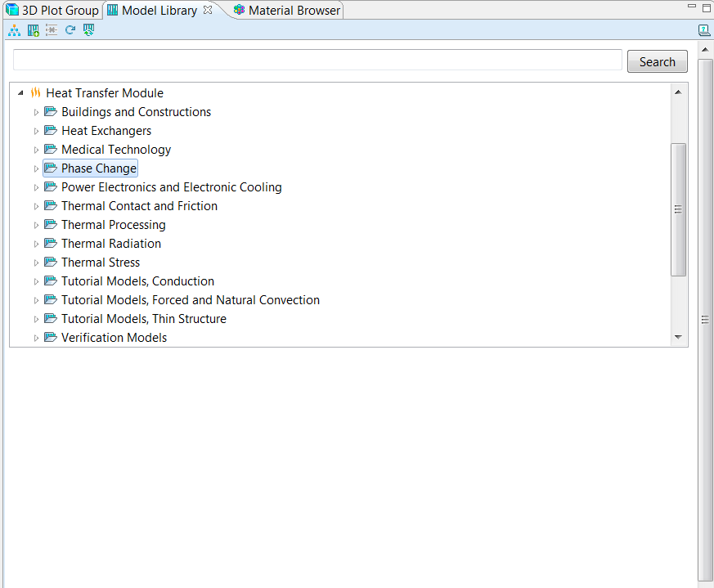Screen dimensions: 714x588
Task: Close the Model Library tab
Action: pos(208,11)
